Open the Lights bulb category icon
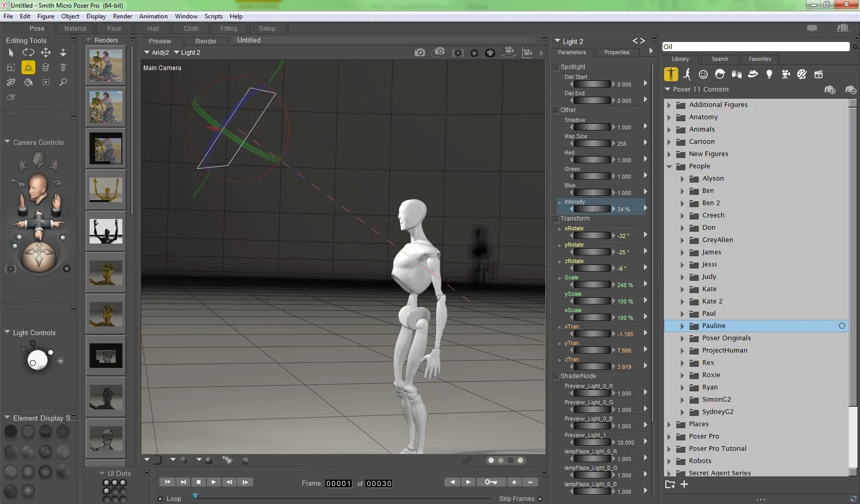860x504 pixels. coord(769,74)
